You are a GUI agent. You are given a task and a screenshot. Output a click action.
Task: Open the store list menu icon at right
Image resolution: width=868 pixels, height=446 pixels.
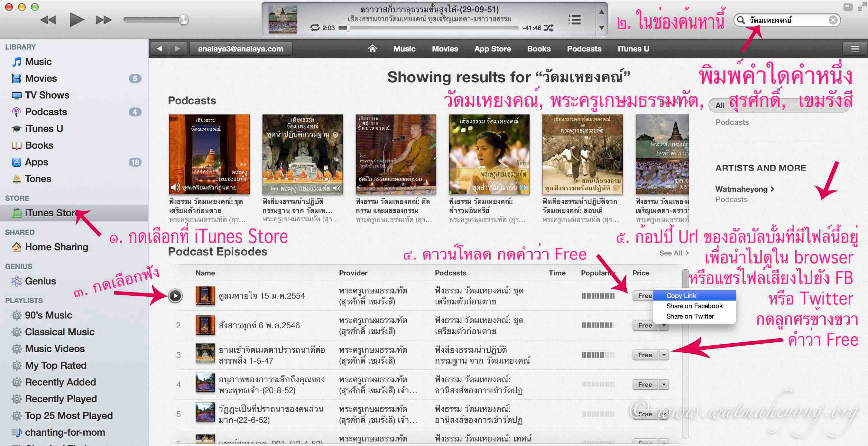[x=854, y=49]
